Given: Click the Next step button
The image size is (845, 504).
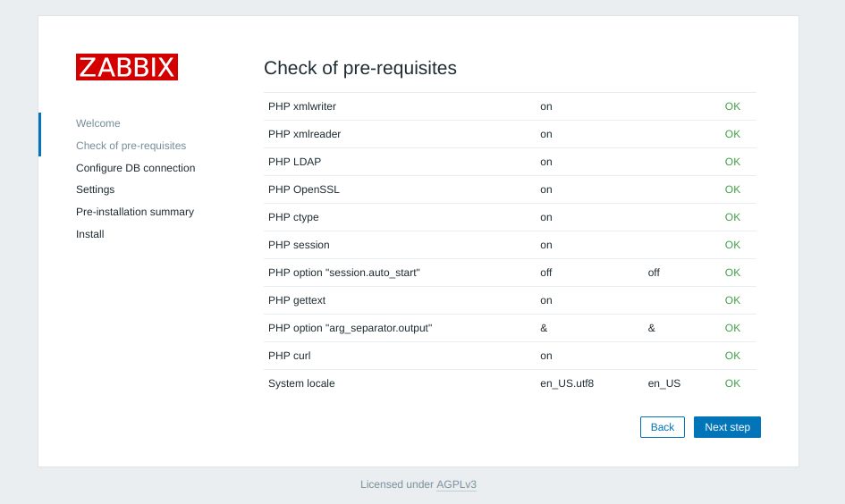Looking at the screenshot, I should click(x=727, y=427).
